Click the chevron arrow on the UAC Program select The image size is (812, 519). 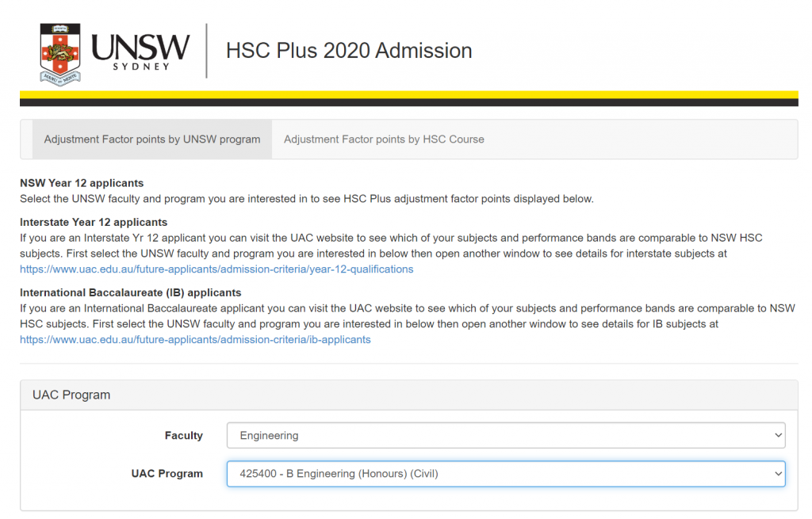[x=776, y=474]
